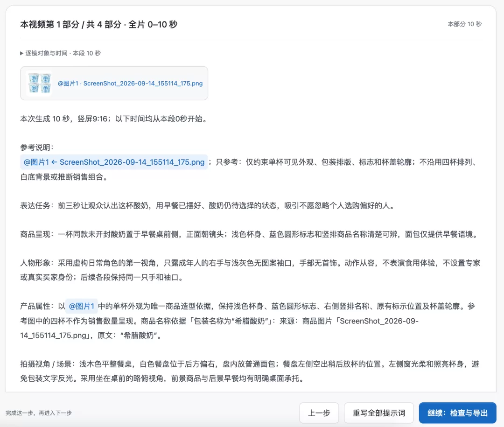Click 重写全部提示词 button

point(378,413)
